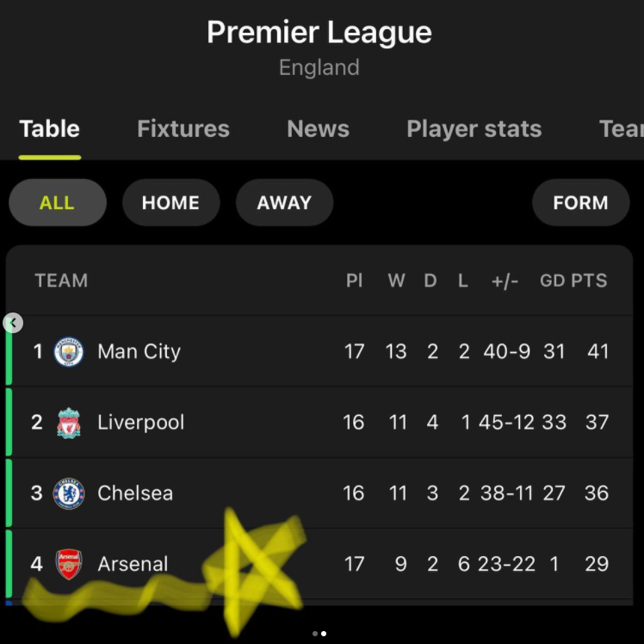
Task: Open the Fixtures tab
Action: tap(183, 129)
